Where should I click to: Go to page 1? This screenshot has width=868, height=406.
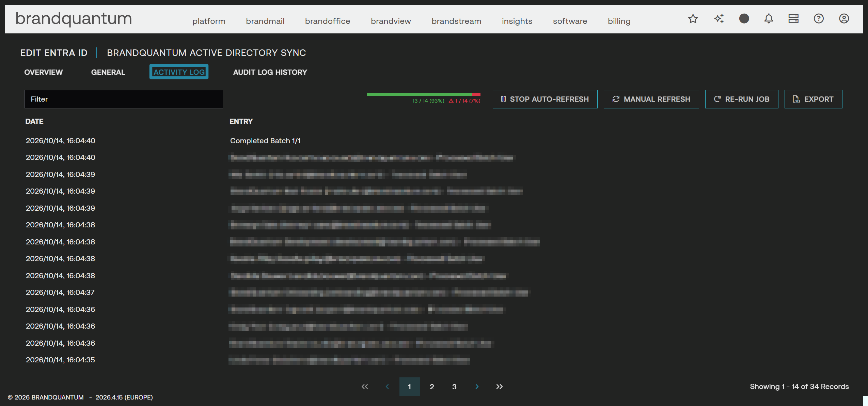coord(409,387)
